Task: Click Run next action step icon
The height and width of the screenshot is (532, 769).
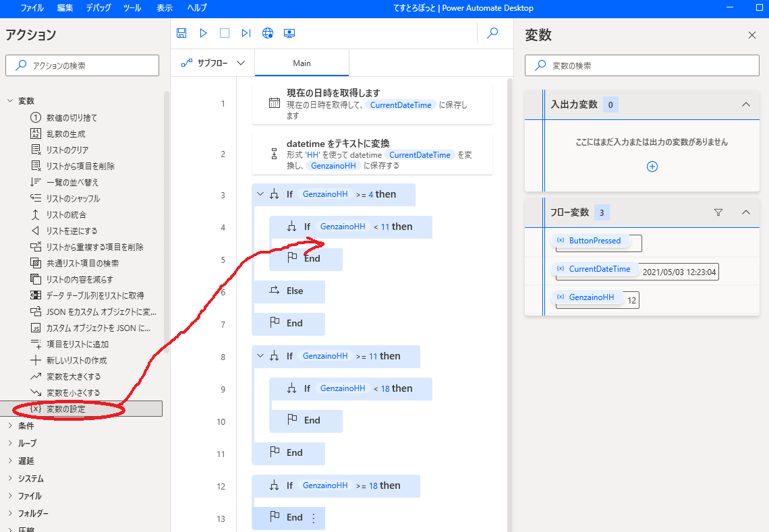Action: [x=246, y=33]
